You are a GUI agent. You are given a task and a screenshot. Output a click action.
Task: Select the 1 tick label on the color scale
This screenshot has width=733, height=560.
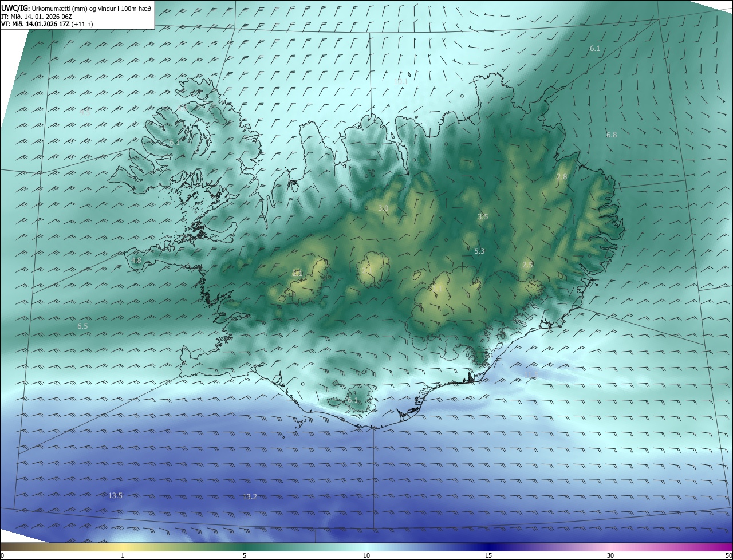(123, 555)
